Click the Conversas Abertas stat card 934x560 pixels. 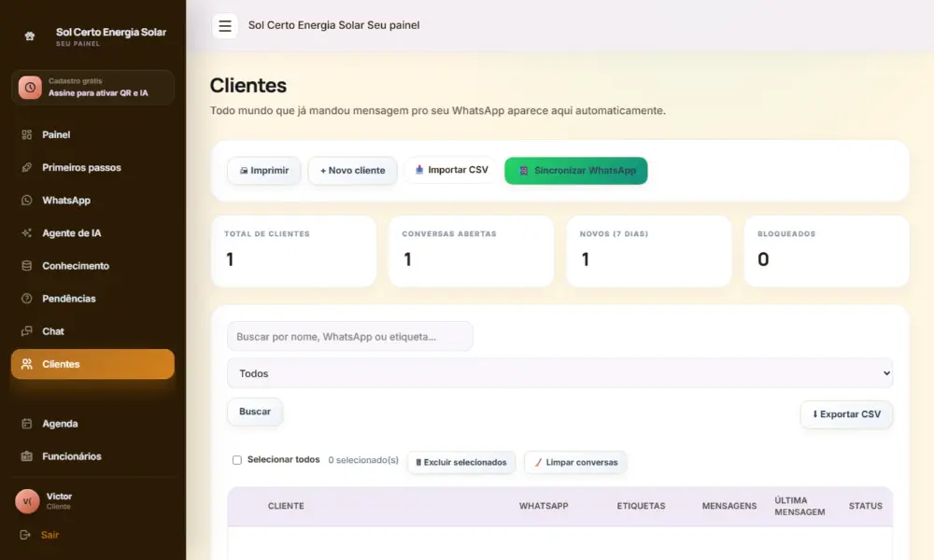pyautogui.click(x=471, y=251)
